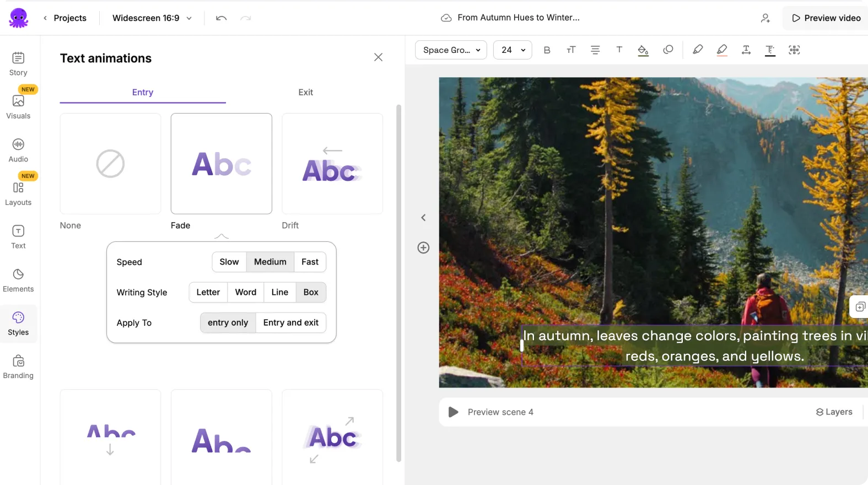The image size is (868, 485).
Task: Select the None animation thumbnail
Action: pos(110,164)
